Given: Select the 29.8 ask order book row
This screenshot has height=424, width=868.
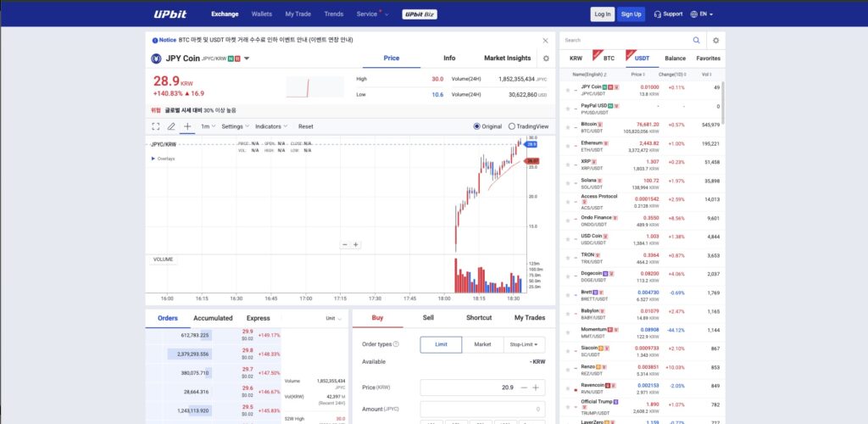Looking at the screenshot, I should (x=213, y=354).
